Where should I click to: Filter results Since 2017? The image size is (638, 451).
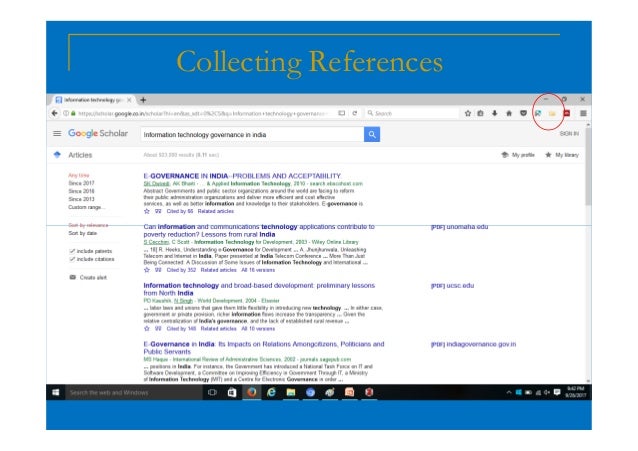click(x=81, y=183)
